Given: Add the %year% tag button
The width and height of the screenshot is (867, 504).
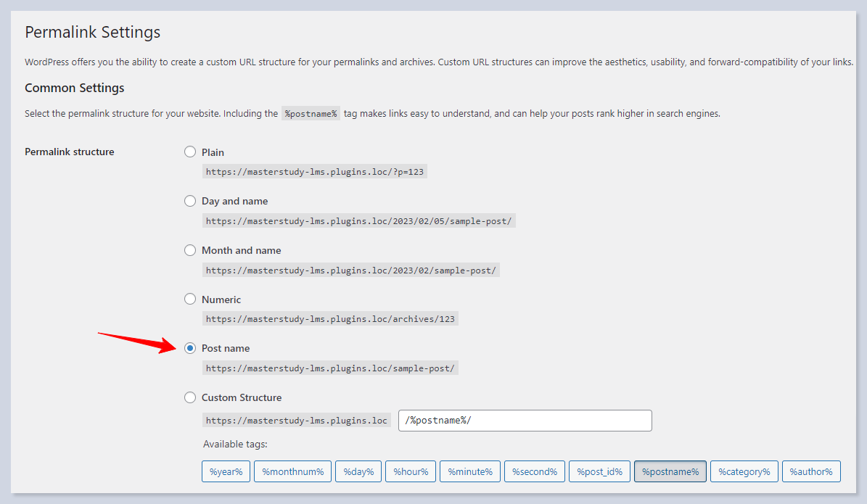Looking at the screenshot, I should click(226, 471).
